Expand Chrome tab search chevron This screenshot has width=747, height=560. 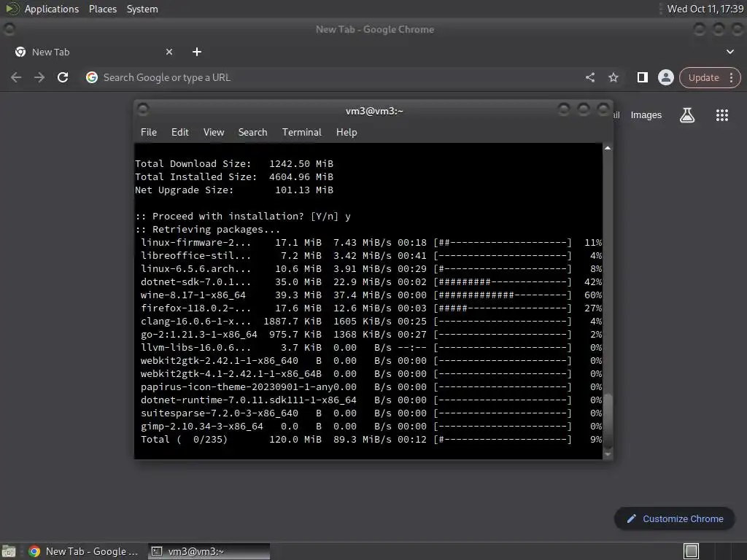(x=729, y=52)
